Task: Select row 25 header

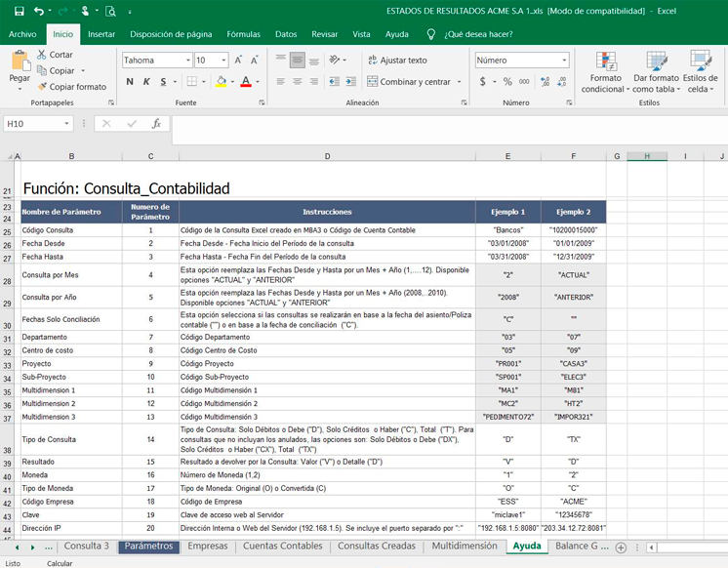Action: coord(7,231)
